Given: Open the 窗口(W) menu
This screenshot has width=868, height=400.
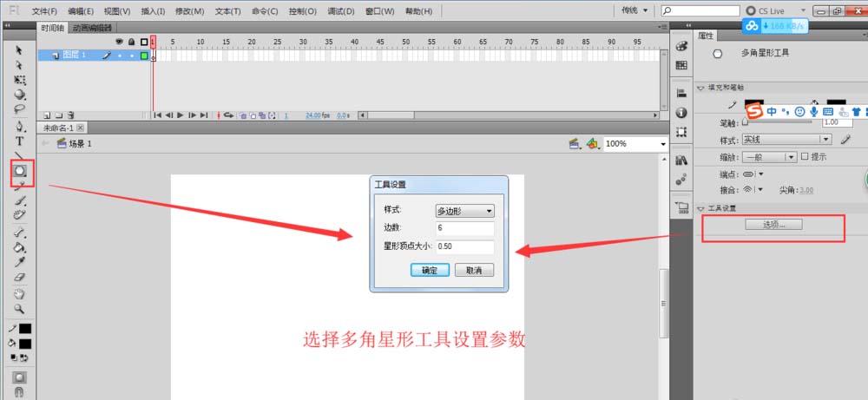Looking at the screenshot, I should click(x=380, y=11).
